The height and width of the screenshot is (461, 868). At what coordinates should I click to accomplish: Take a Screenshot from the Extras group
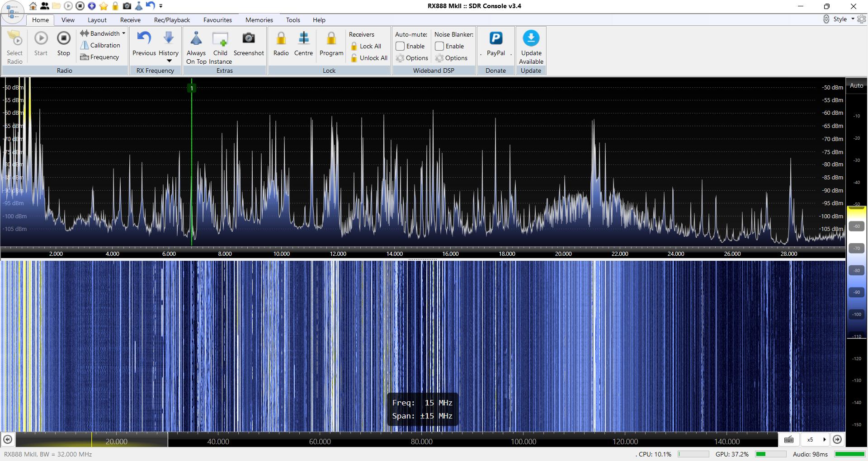[x=249, y=44]
